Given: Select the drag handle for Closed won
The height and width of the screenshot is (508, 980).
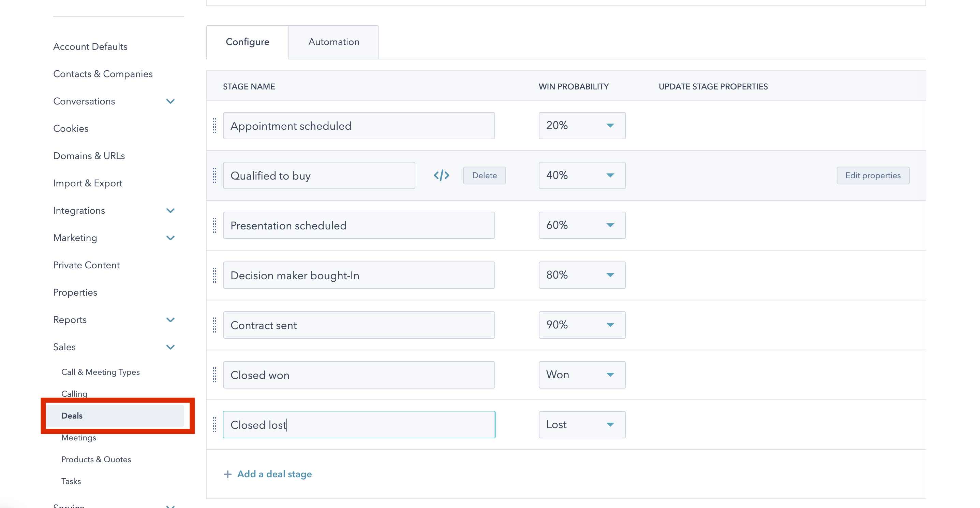Looking at the screenshot, I should (x=214, y=375).
